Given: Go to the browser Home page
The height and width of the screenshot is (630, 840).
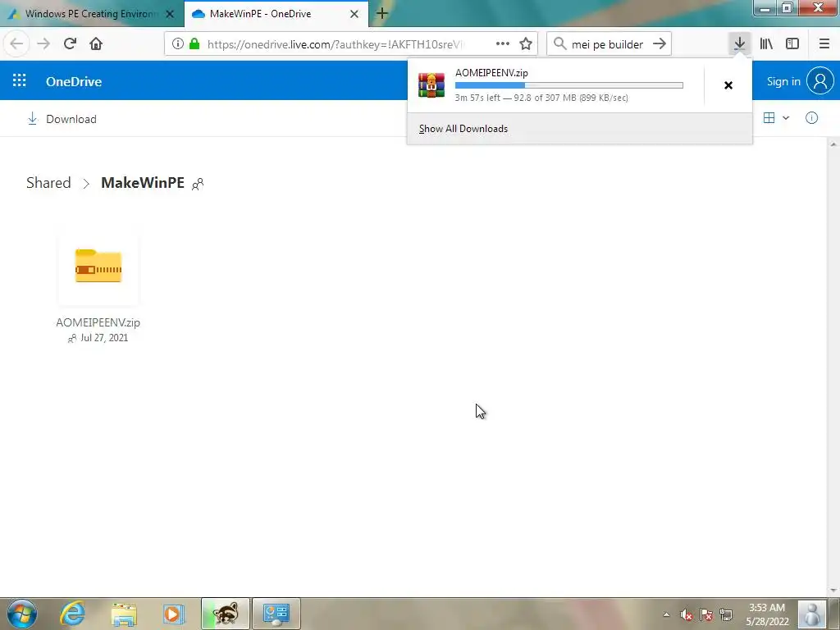Looking at the screenshot, I should click(96, 44).
